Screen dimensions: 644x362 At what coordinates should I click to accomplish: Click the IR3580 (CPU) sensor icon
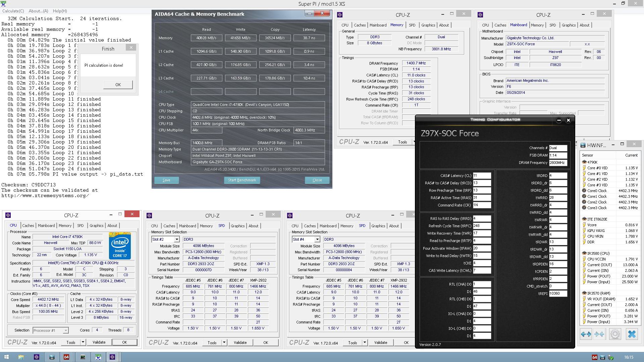[584, 253]
